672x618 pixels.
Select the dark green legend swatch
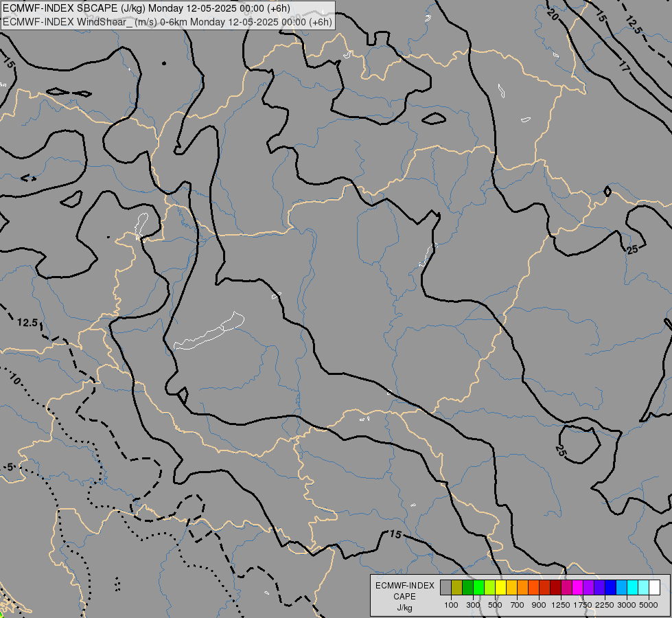(468, 588)
